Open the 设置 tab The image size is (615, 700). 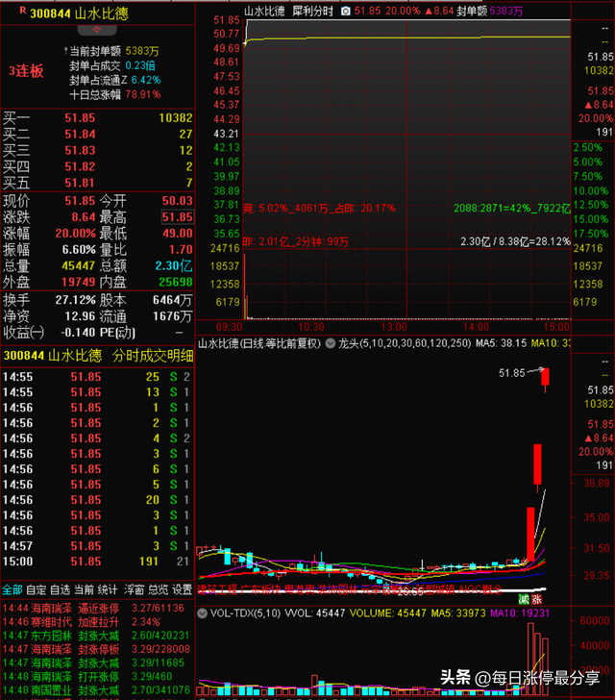[182, 588]
